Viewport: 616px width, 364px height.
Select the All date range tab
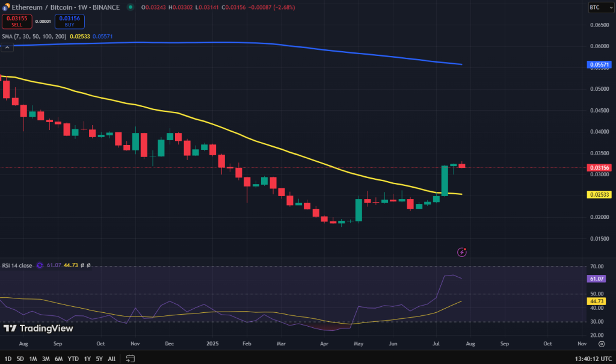click(111, 357)
